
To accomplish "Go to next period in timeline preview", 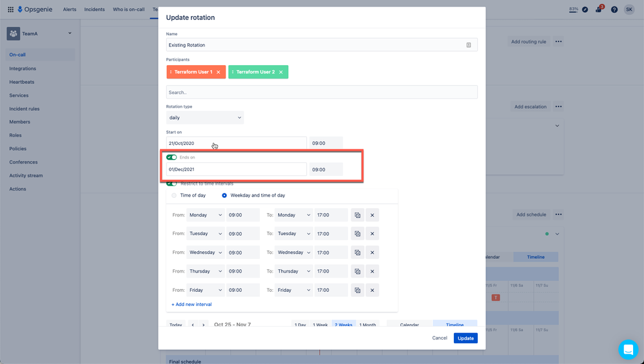I will (203, 325).
